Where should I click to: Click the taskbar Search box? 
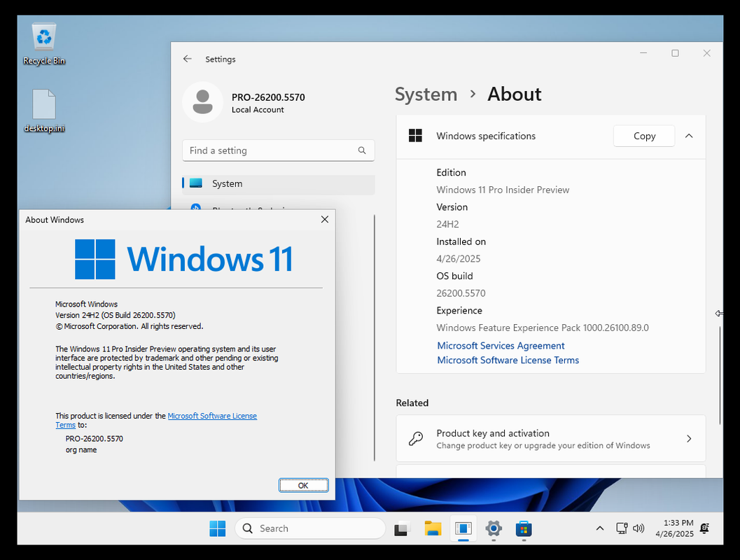310,528
